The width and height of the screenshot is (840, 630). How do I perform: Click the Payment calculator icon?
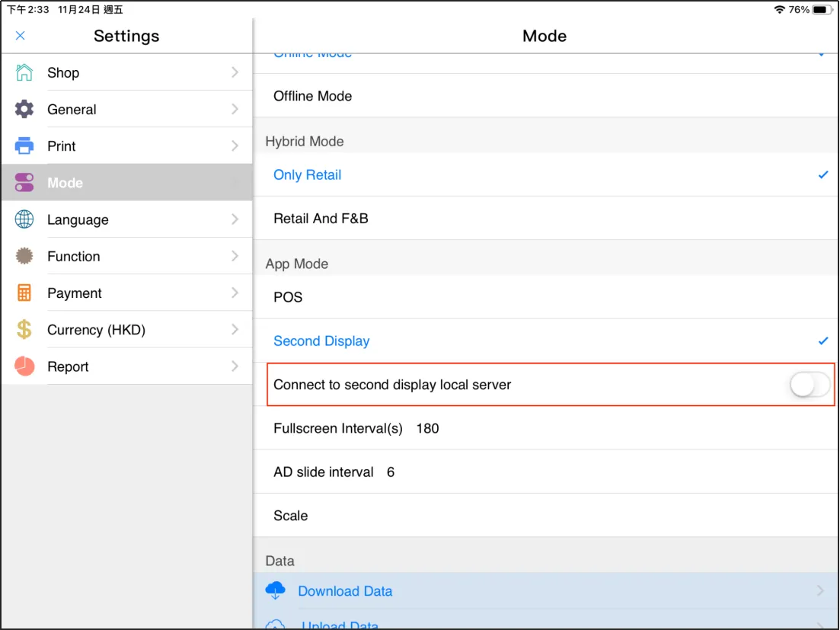(24, 293)
